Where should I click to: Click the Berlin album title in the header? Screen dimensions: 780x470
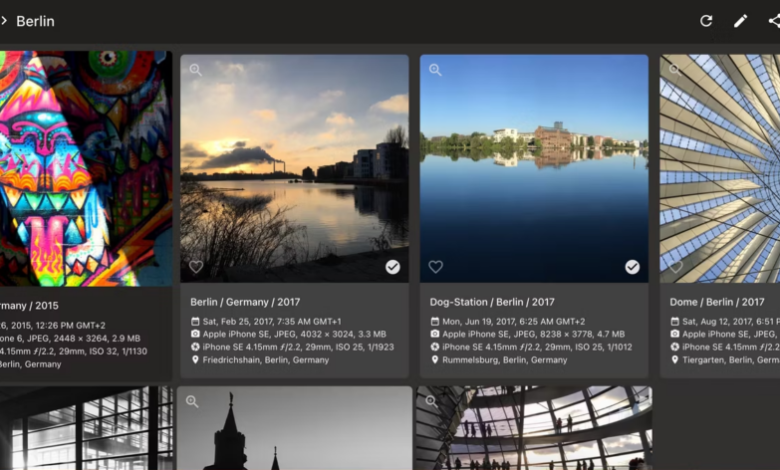pos(35,21)
